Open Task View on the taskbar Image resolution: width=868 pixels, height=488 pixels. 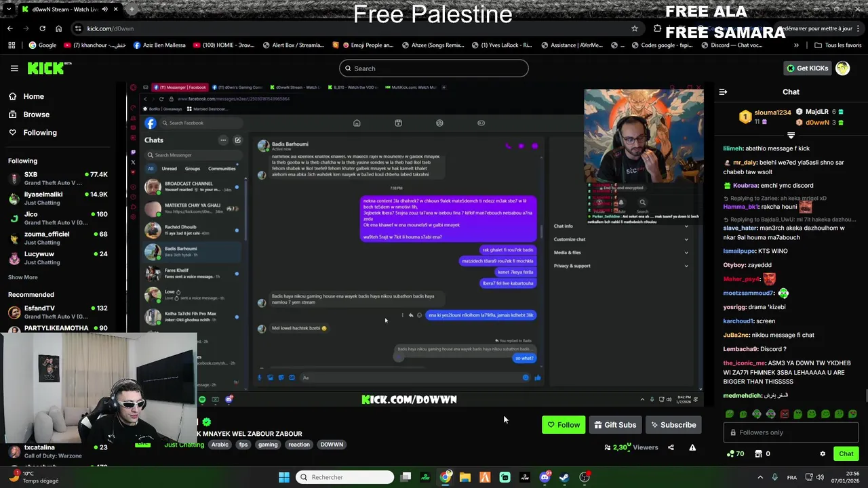coord(406,477)
